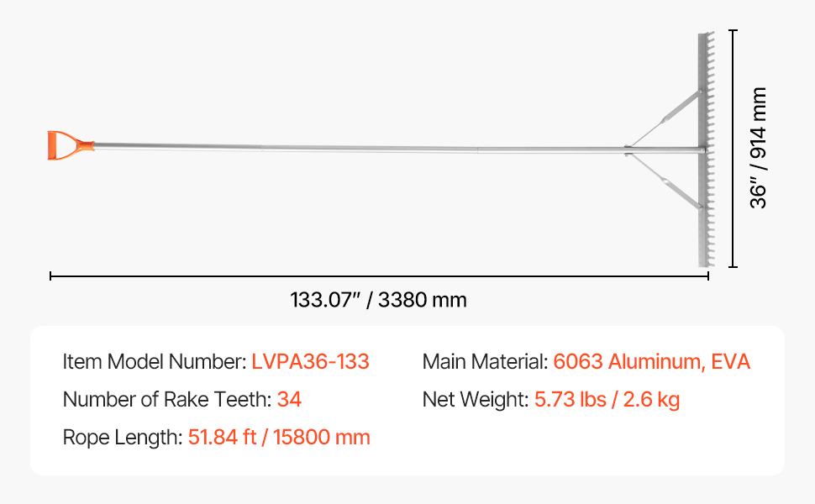
Task: Click the model number LVPA36-133
Action: pos(310,362)
